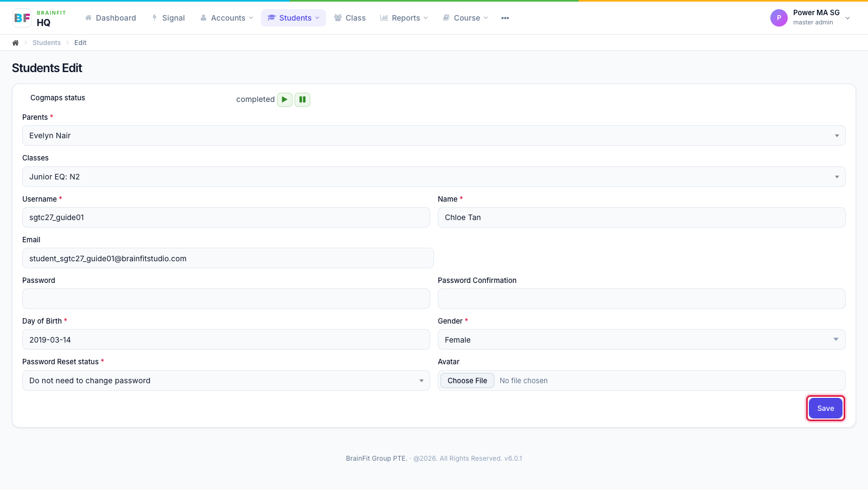Viewport: 868px width, 490px height.
Task: Click the 'Students Edit' page heading
Action: pos(47,68)
